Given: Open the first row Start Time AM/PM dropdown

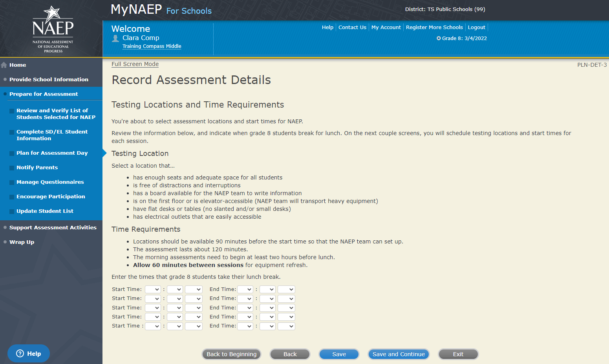Looking at the screenshot, I should (194, 289).
